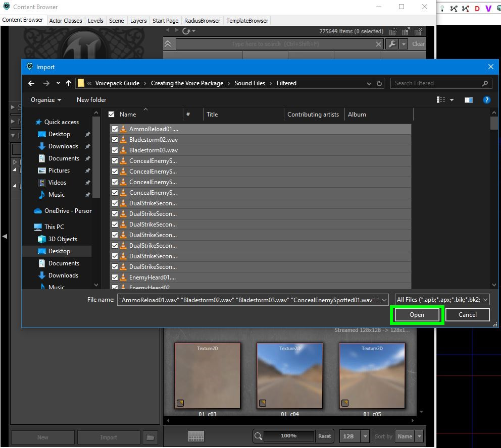Switch to the Actor Classes tab
This screenshot has width=501, height=448.
(x=66, y=21)
